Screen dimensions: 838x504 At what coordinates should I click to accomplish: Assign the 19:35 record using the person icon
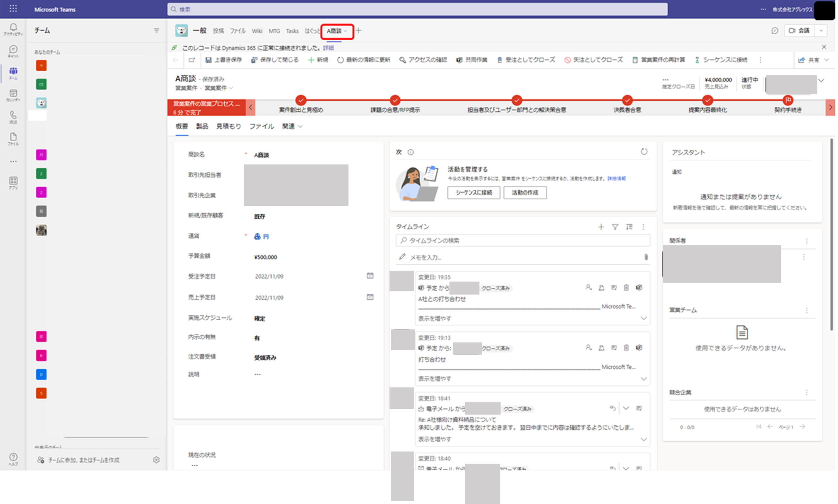(588, 288)
